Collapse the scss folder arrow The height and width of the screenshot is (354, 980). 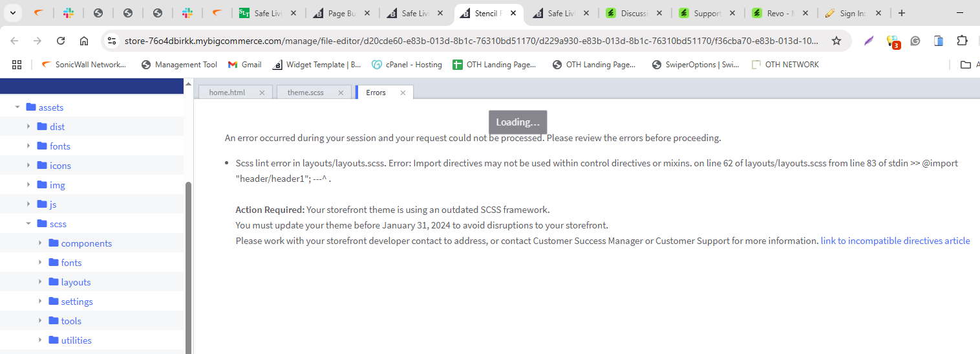(x=28, y=224)
